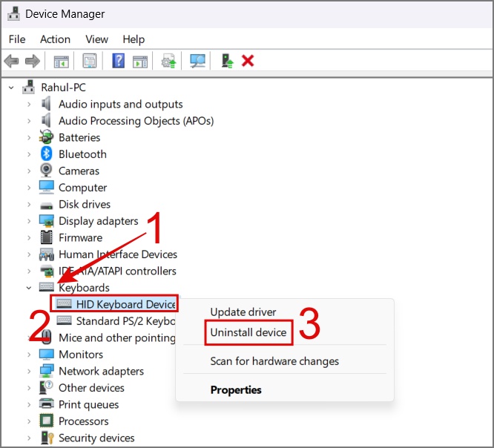The width and height of the screenshot is (494, 448).
Task: Click the Network adapters icon
Action: click(47, 371)
